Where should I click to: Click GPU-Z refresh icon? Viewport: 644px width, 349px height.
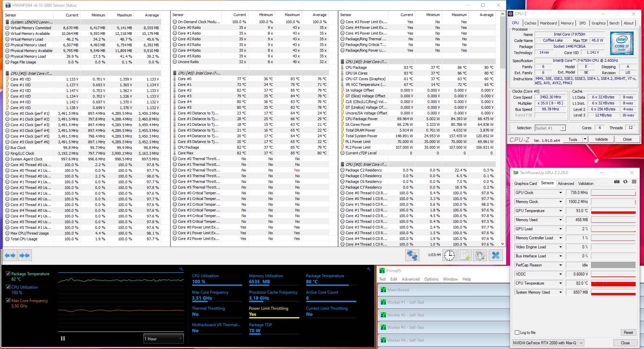click(625, 182)
